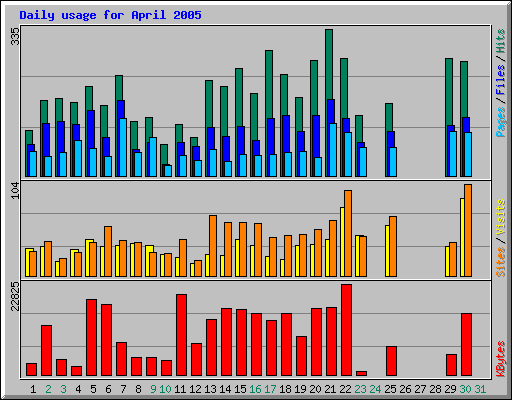The image size is (512, 400).
Task: Click the red KBytes bar for day 5
Action: click(91, 338)
